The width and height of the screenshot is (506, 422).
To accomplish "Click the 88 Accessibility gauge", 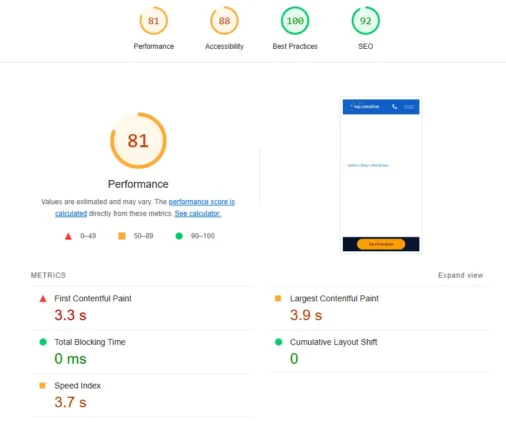I will tap(224, 21).
